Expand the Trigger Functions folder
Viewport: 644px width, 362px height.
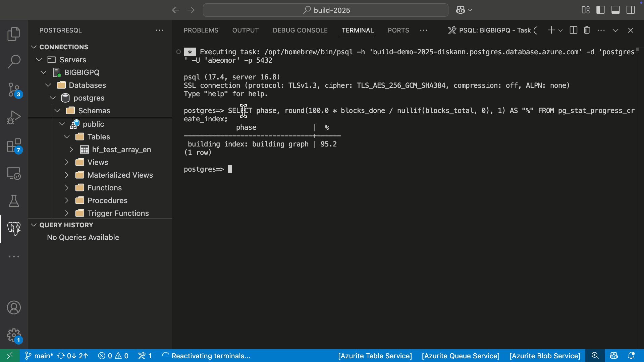67,213
